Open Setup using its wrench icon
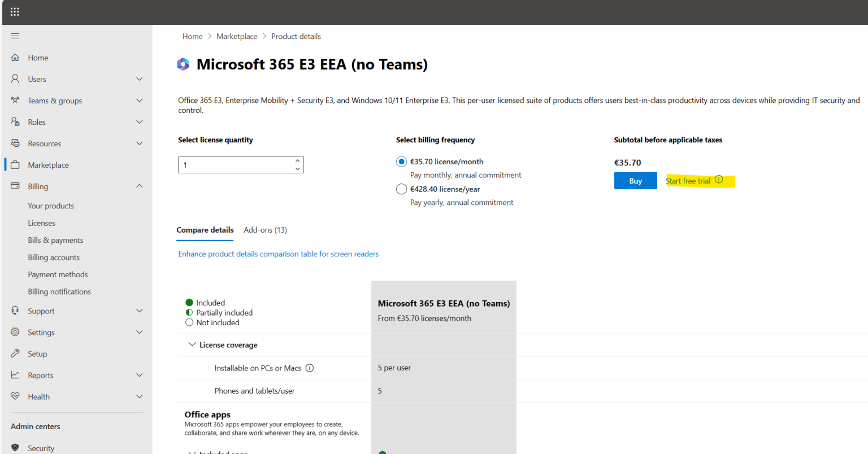Image resolution: width=868 pixels, height=454 pixels. 15,353
